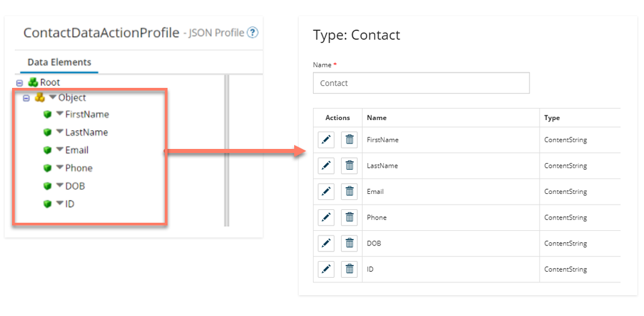Click the DOB cell in Contact table
This screenshot has width=644, height=316.
(450, 244)
